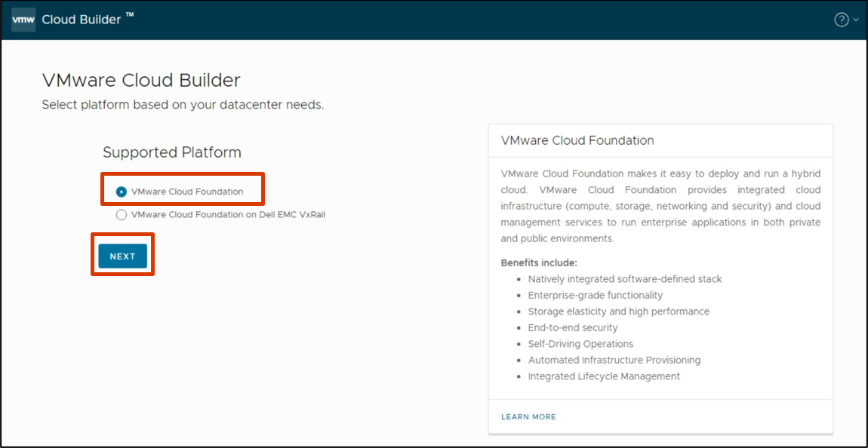Open the help question mark menu
The width and height of the screenshot is (868, 448).
tap(841, 20)
